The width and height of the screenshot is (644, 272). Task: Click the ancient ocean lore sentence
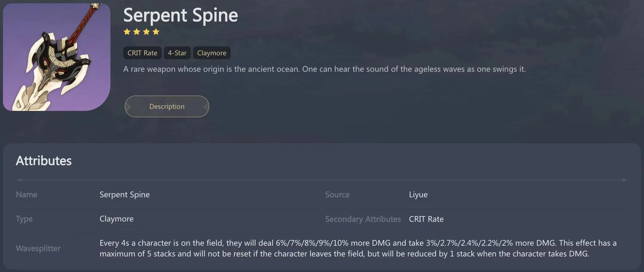click(x=324, y=69)
